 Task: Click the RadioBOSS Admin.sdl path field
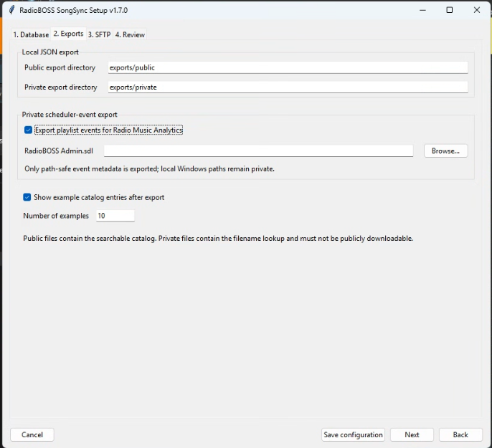pos(258,151)
